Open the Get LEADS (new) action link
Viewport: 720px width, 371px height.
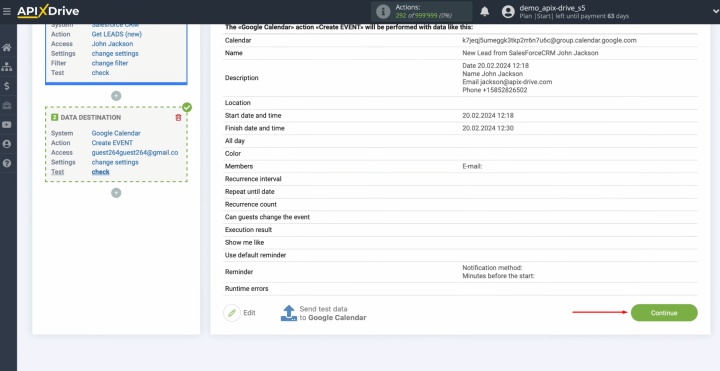click(117, 34)
